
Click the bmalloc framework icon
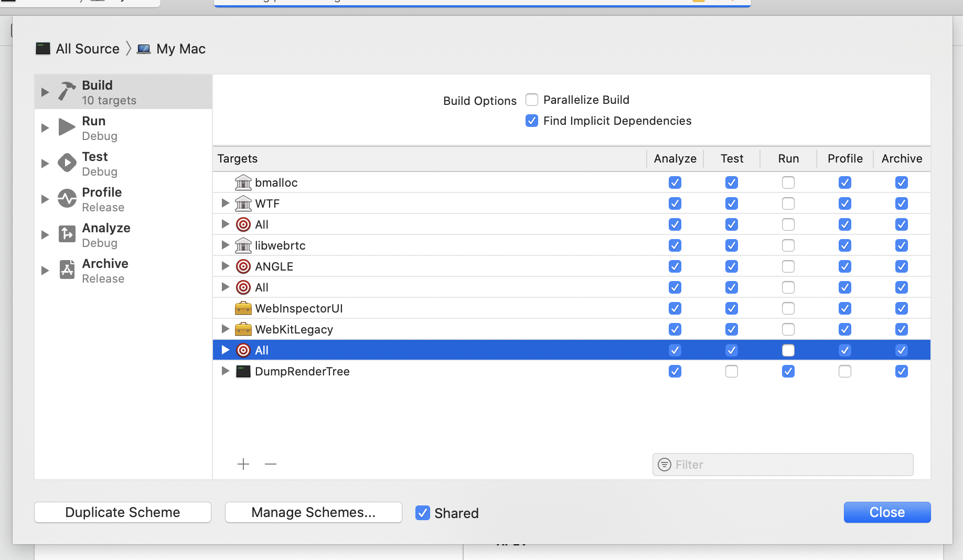tap(243, 182)
